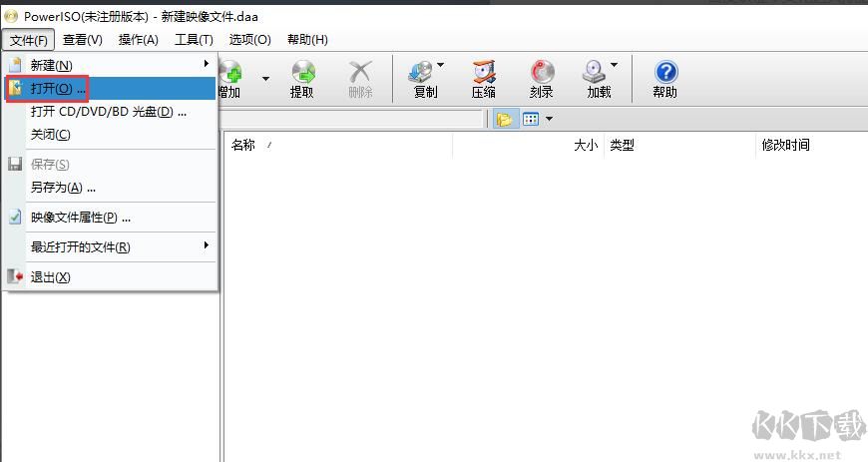Open the 帮助(H) menu
868x462 pixels.
(x=307, y=40)
